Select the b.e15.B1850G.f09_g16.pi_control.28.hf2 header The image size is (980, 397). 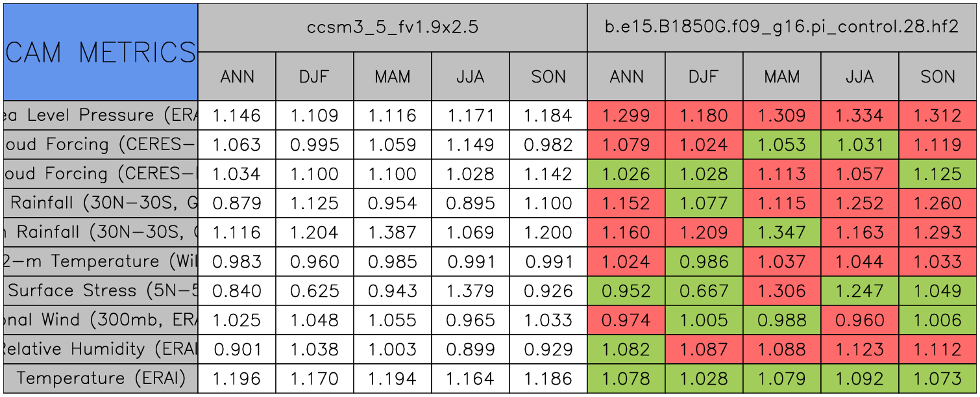pyautogui.click(x=782, y=27)
